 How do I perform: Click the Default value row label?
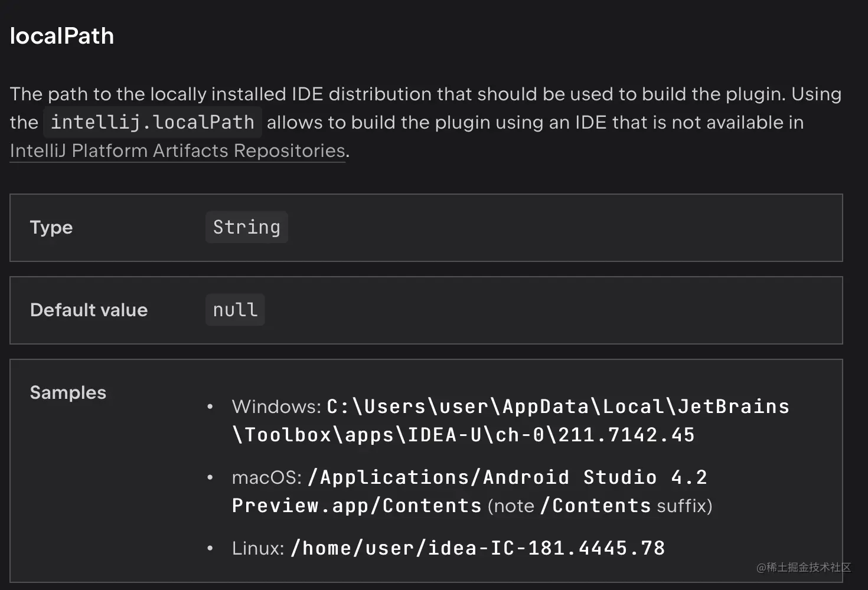(x=89, y=310)
